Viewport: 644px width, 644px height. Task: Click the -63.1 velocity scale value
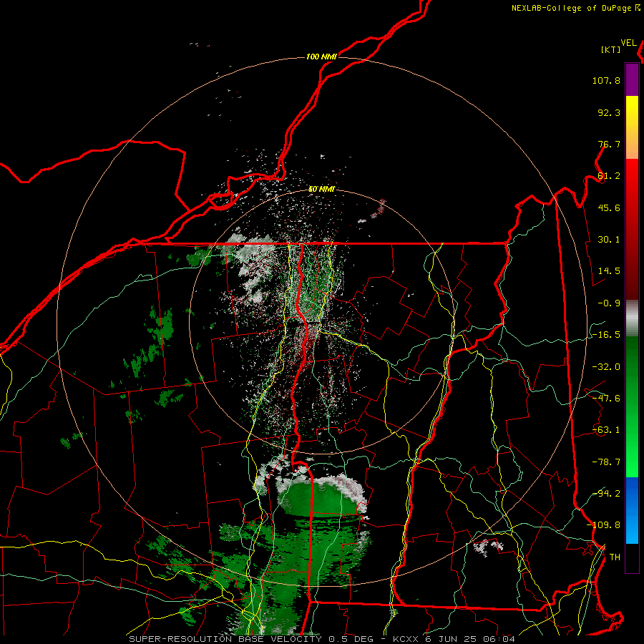606,430
